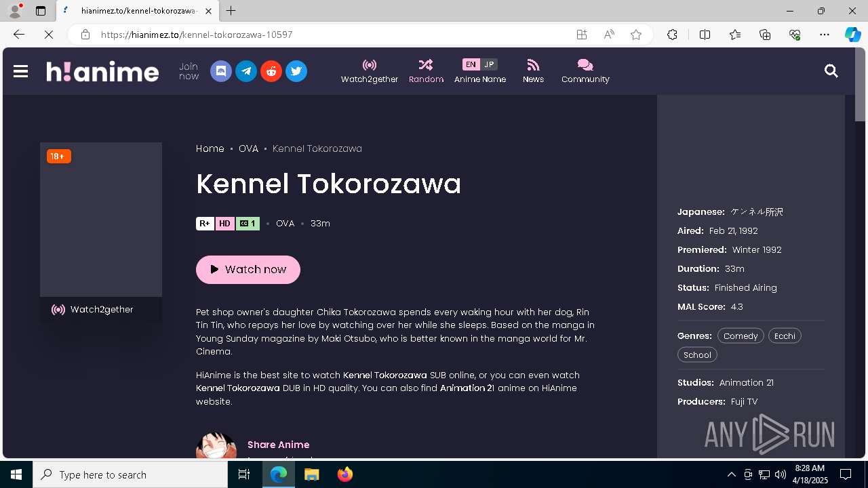The image size is (868, 488).
Task: Toggle Anime Name language EN/JP
Action: point(480,71)
